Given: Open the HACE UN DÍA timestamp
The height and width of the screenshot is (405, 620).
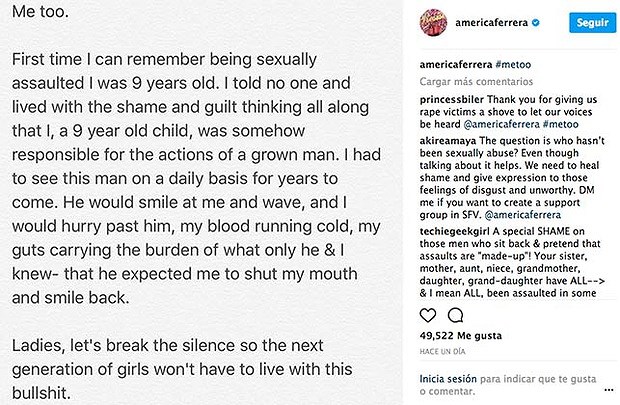Looking at the screenshot, I should click(x=442, y=351).
